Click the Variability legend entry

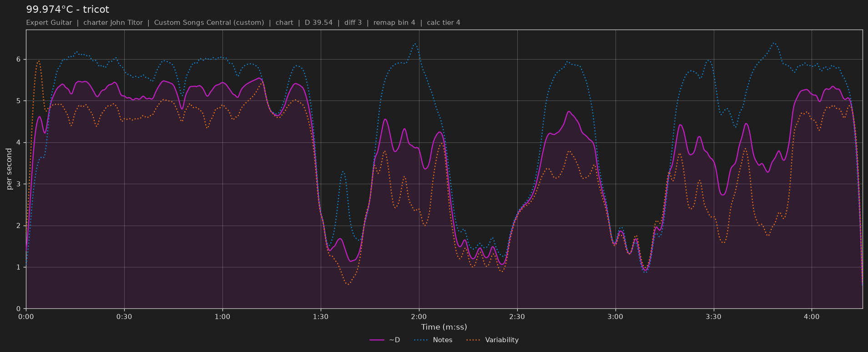493,340
